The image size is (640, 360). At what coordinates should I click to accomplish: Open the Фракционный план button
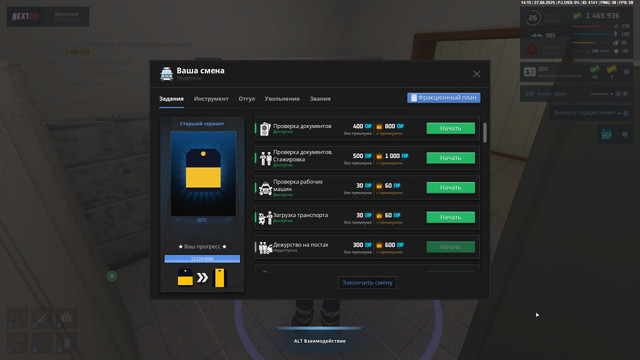coord(444,98)
